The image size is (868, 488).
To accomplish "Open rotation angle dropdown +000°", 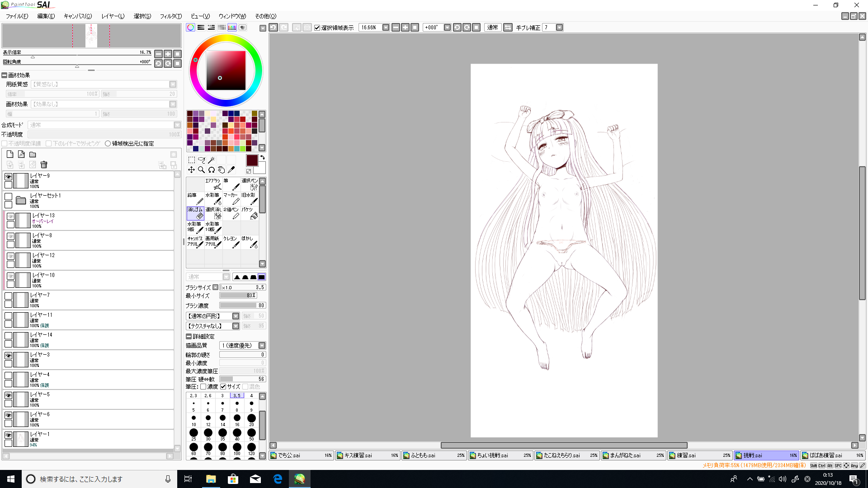I will click(447, 28).
